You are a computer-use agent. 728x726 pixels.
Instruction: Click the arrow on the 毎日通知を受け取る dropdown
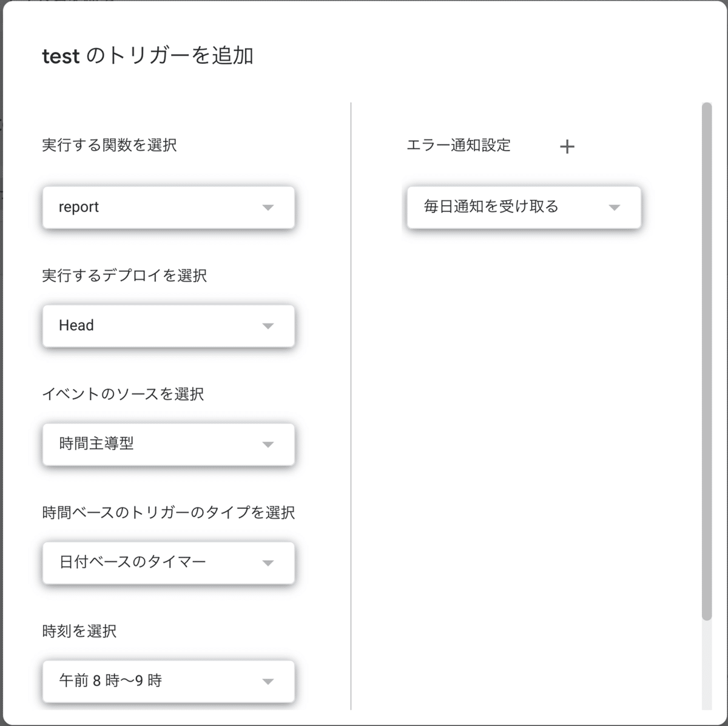[x=615, y=208]
